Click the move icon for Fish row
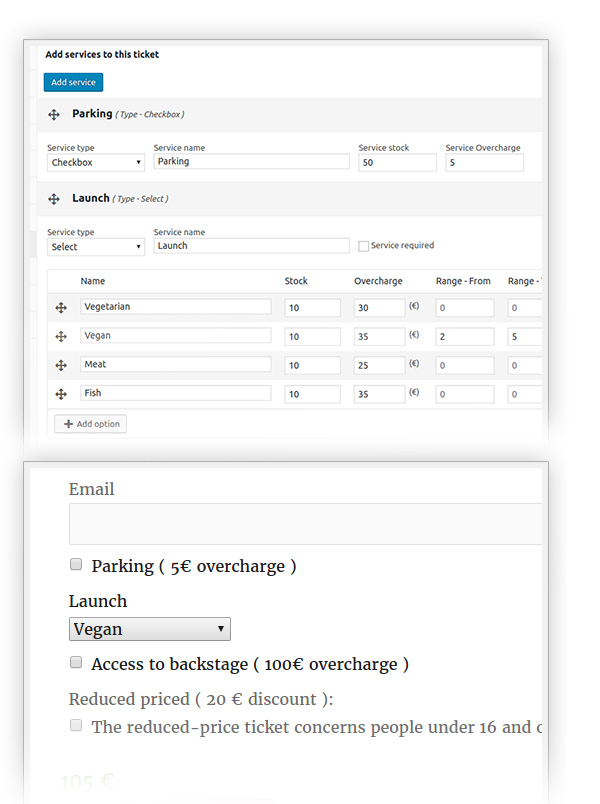Image resolution: width=600 pixels, height=804 pixels. (x=61, y=395)
